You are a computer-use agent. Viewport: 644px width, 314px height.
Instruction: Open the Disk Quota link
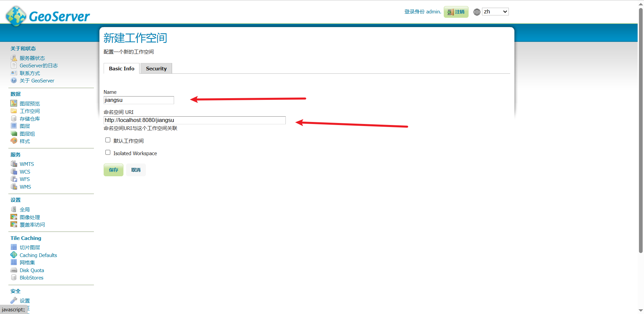(x=32, y=270)
